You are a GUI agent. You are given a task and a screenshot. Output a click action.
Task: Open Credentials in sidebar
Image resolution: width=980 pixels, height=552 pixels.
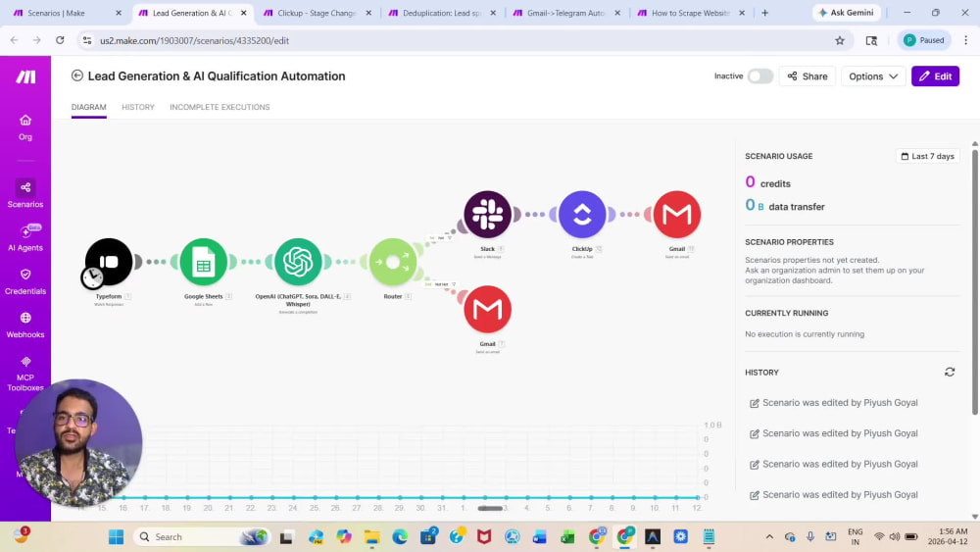pos(25,282)
